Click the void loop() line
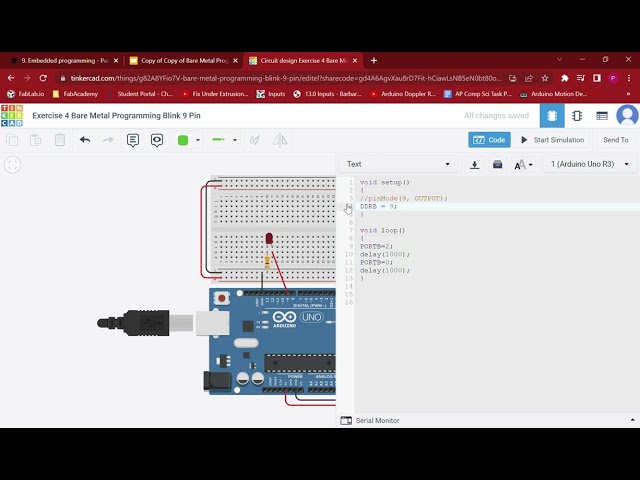Screen dimensions: 640x480 382,231
